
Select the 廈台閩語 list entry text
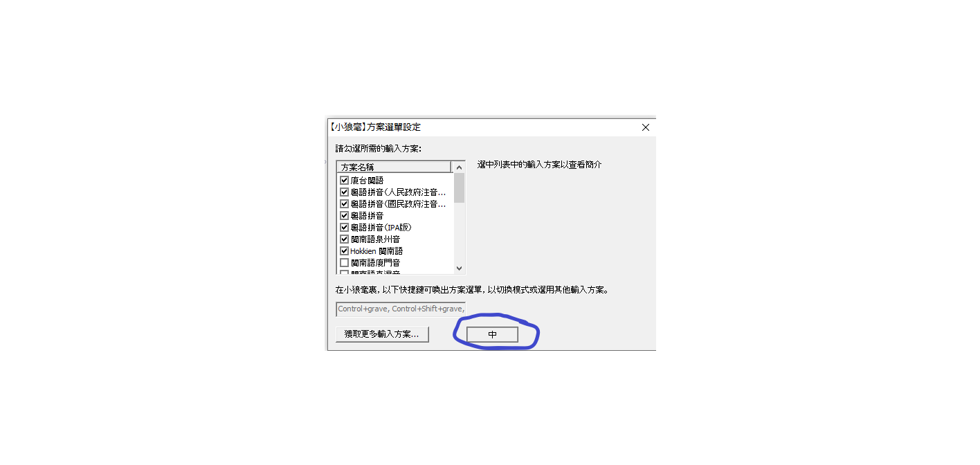[x=367, y=180]
